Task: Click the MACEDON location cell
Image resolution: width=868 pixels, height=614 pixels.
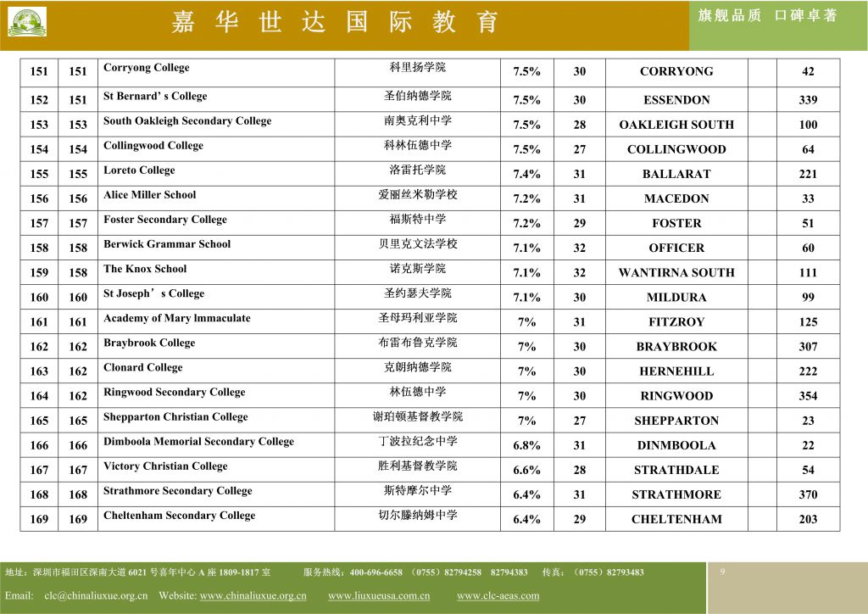Action: [676, 198]
